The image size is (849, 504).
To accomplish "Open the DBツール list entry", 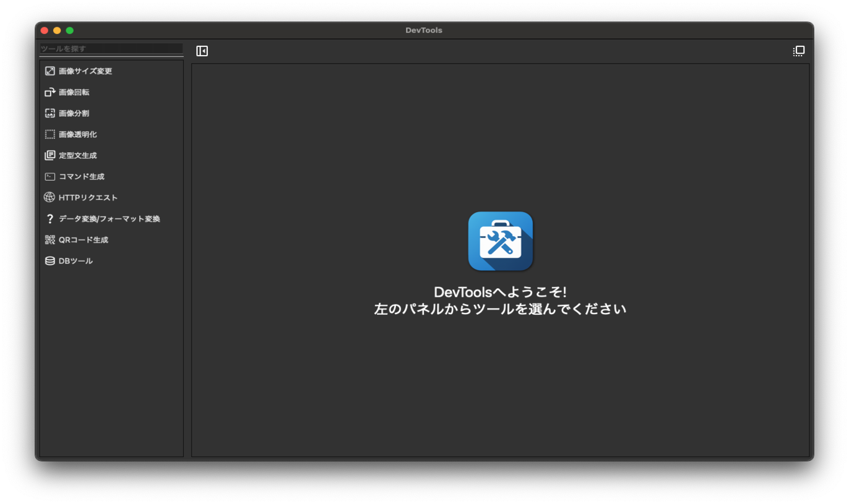I will point(75,261).
